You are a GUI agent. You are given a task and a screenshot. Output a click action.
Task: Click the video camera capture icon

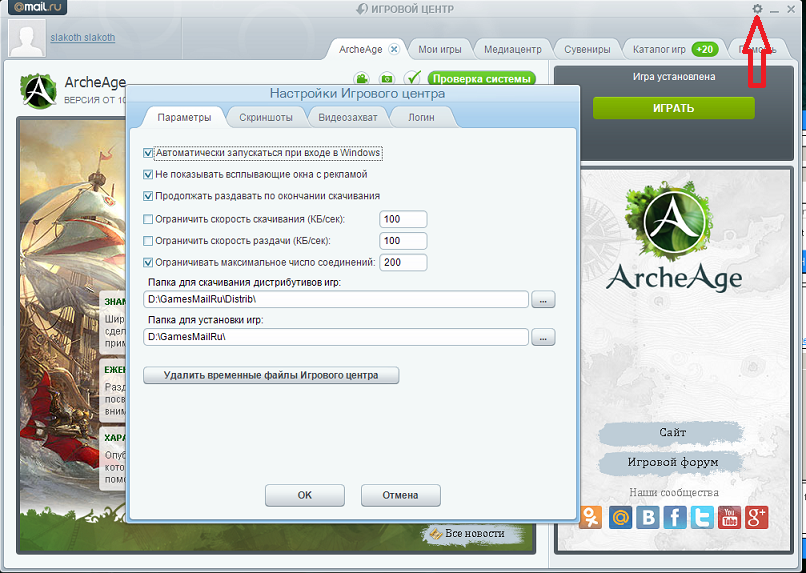tap(362, 79)
